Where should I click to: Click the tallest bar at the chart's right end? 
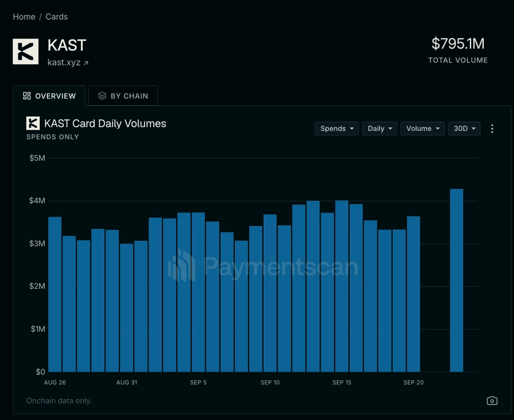click(457, 280)
